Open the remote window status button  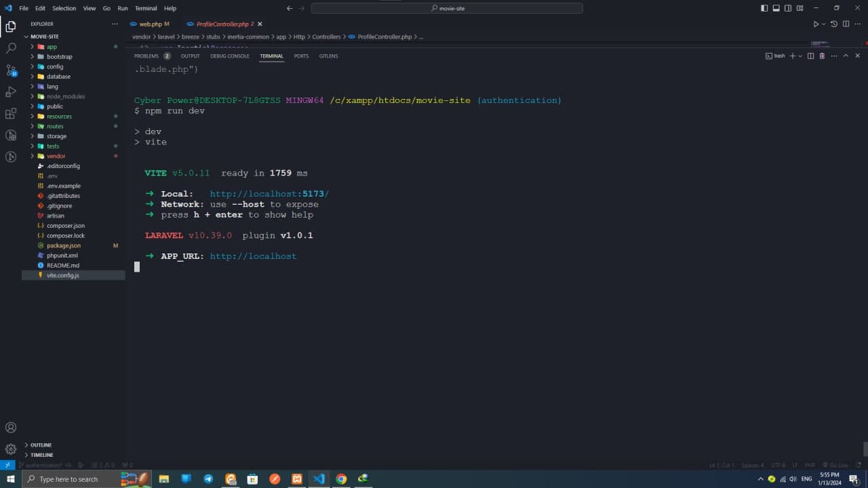tap(7, 465)
